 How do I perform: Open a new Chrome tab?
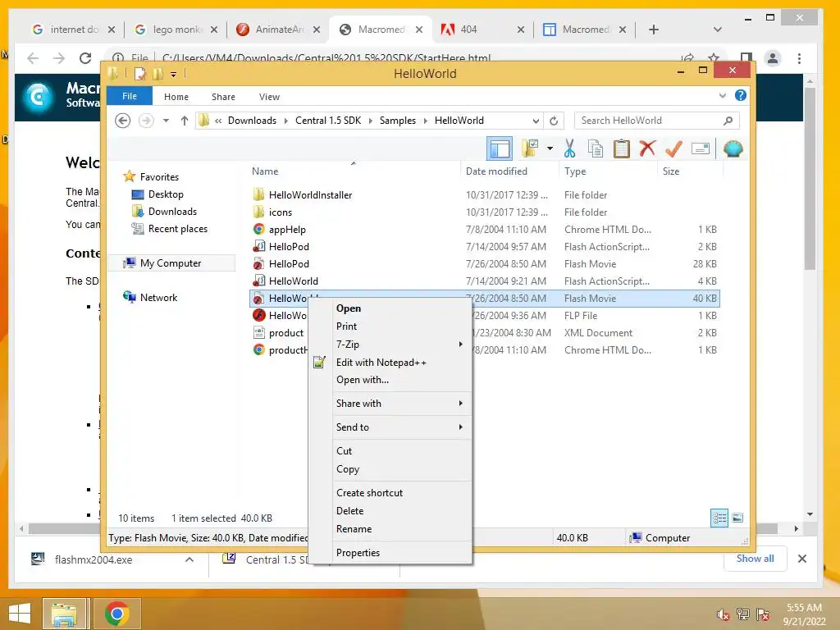click(654, 30)
